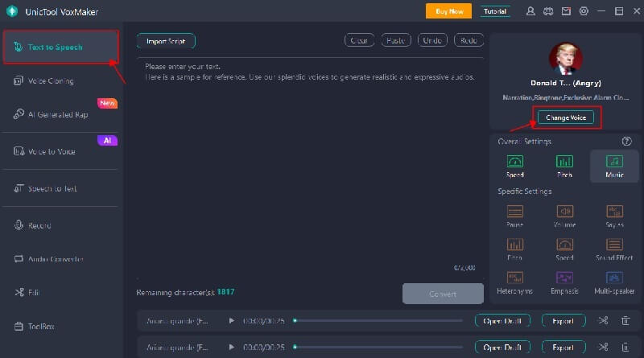Click the first audio track's progress slider
Image resolution: width=644 pixels, height=358 pixels.
tap(378, 321)
